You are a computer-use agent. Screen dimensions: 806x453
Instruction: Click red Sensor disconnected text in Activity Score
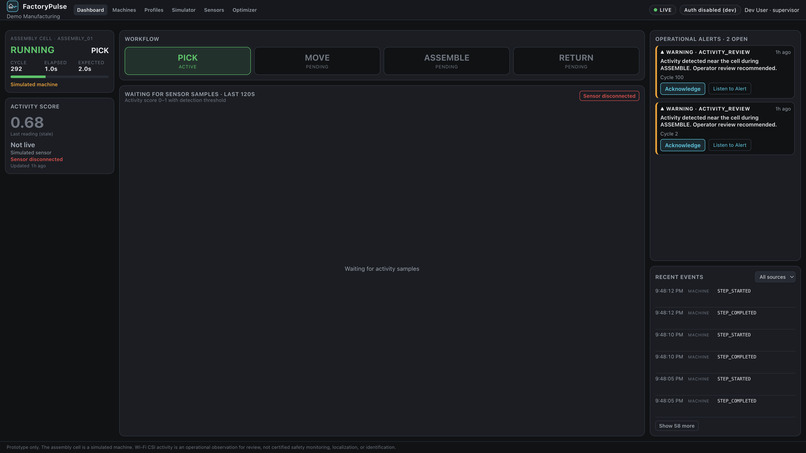(36, 159)
